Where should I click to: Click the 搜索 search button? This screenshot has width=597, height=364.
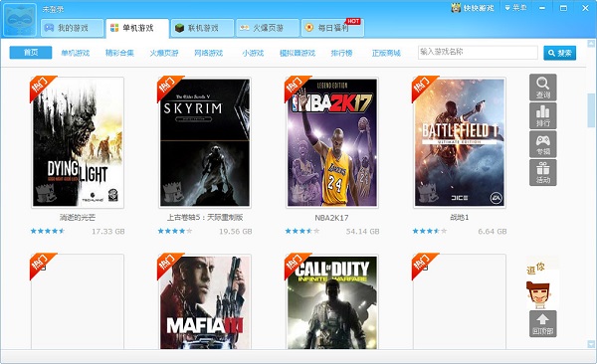(x=559, y=53)
